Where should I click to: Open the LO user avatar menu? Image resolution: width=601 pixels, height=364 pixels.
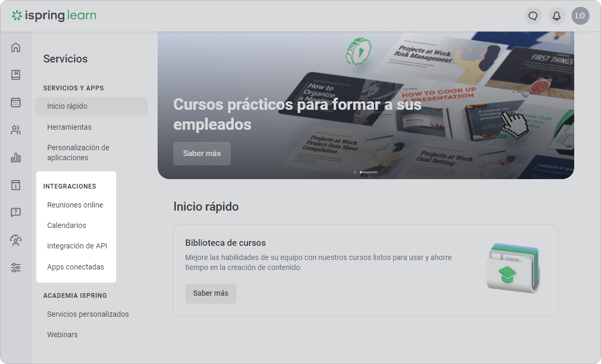coord(581,16)
